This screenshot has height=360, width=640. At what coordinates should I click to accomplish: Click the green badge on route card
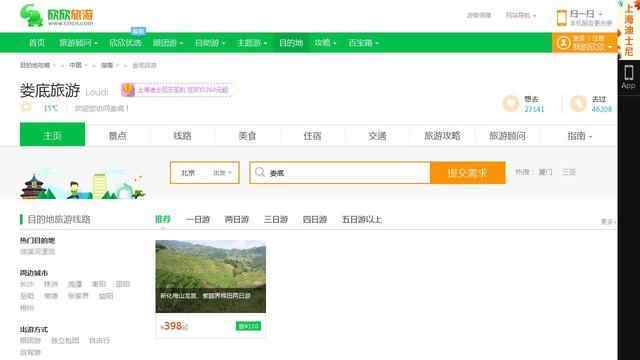click(x=248, y=326)
